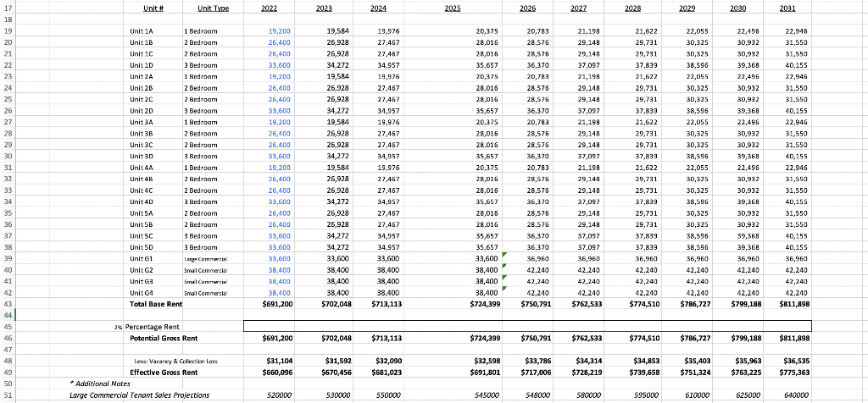The image size is (868, 403).
Task: Click Total Base Rent 2031 $811,898
Action: 794,304
